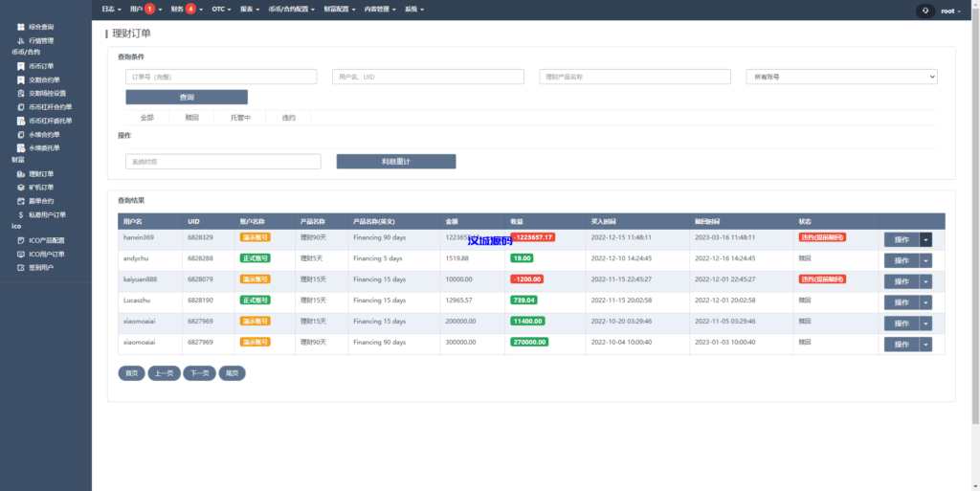Switch to the 托管中 filter tab
Screen dimensions: 980x491
click(240, 118)
